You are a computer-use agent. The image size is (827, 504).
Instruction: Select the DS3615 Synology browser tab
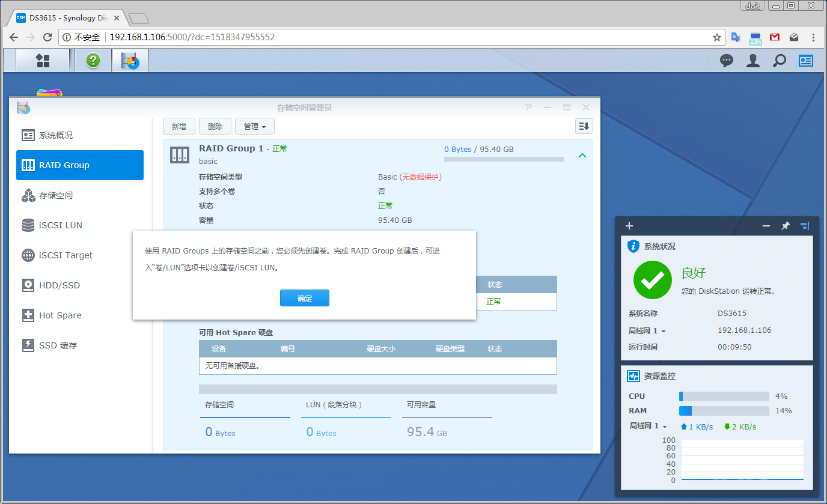[69, 18]
